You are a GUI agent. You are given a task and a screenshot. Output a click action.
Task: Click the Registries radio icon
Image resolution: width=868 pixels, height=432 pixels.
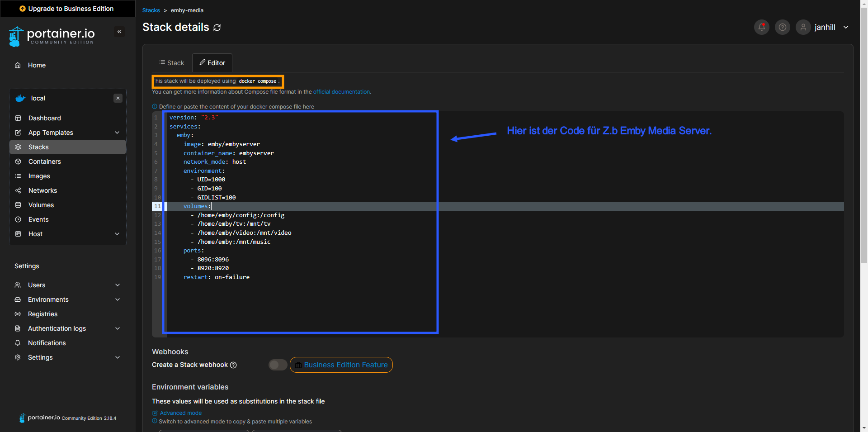tap(18, 314)
